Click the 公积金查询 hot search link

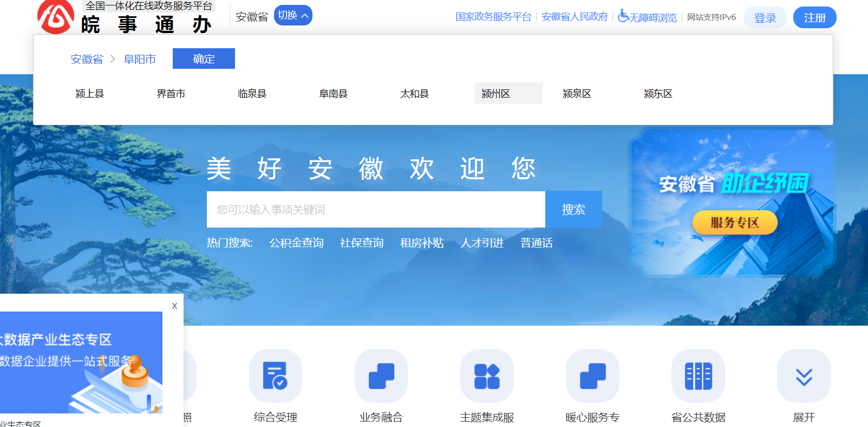[x=296, y=243]
